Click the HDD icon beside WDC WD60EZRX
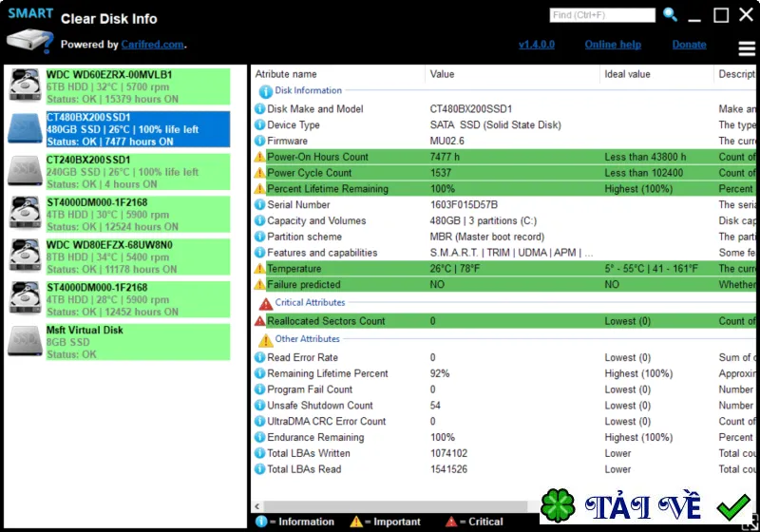This screenshot has height=532, width=760. 26,85
